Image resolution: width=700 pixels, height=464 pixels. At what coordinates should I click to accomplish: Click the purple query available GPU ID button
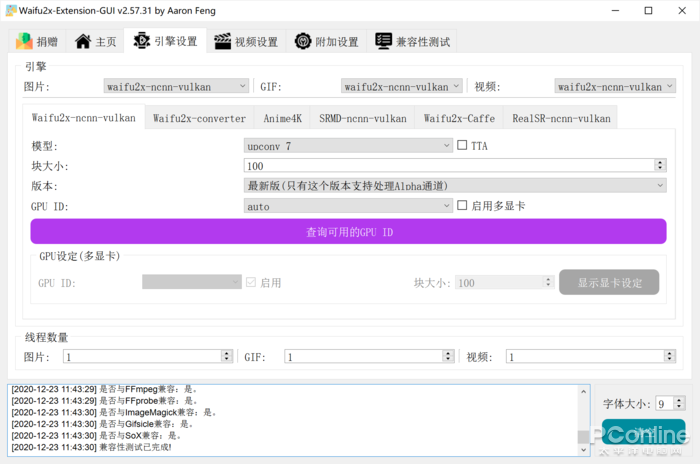tap(348, 232)
